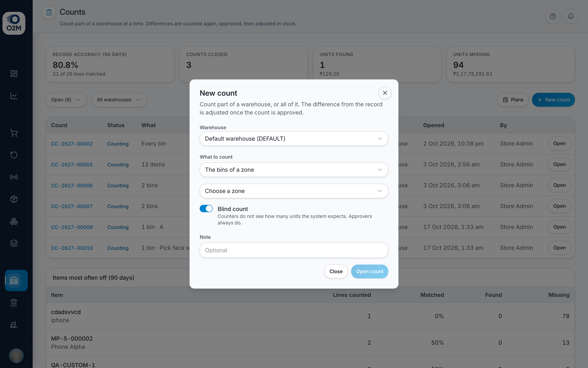Screen dimensions: 588x368
Task: Click the O2M logo in sidebar
Action: (14, 23)
